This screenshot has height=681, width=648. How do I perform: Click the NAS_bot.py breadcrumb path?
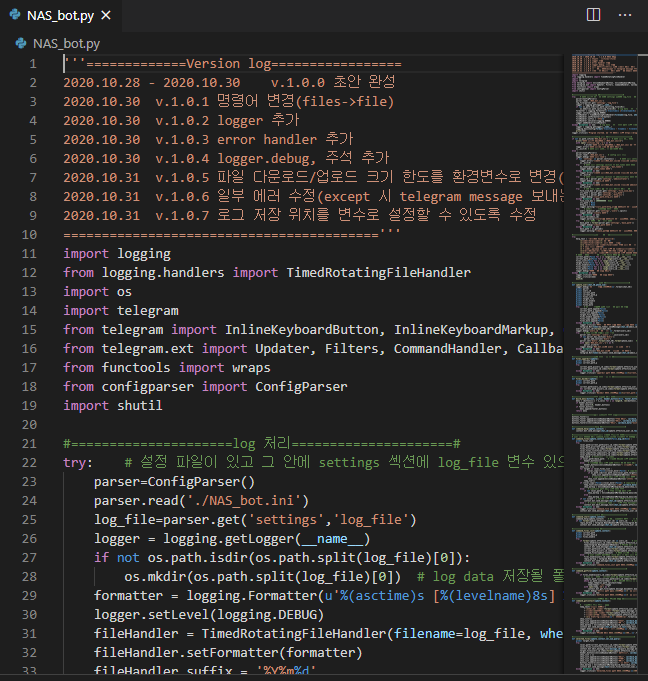pos(66,44)
